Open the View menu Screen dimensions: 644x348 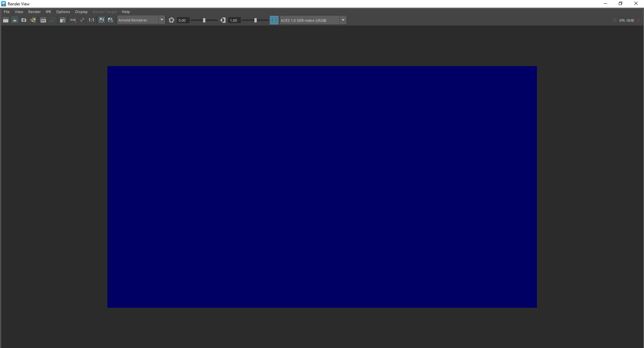pyautogui.click(x=19, y=12)
